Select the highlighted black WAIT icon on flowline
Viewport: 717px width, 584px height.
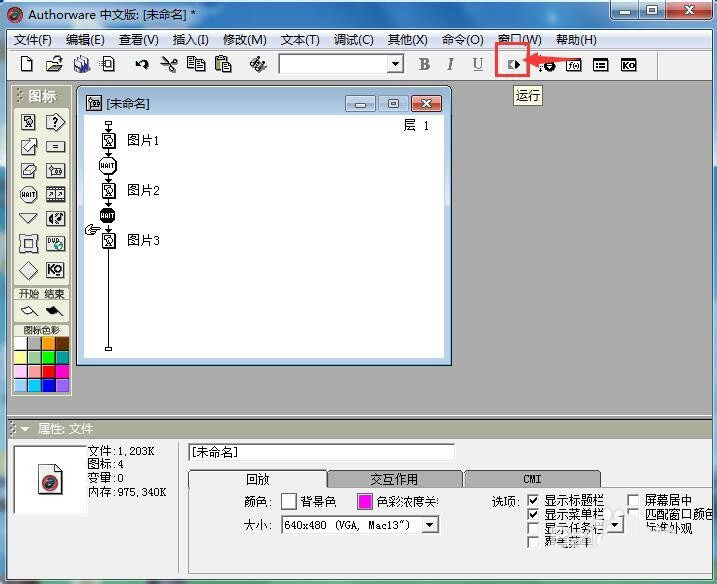pyautogui.click(x=107, y=215)
